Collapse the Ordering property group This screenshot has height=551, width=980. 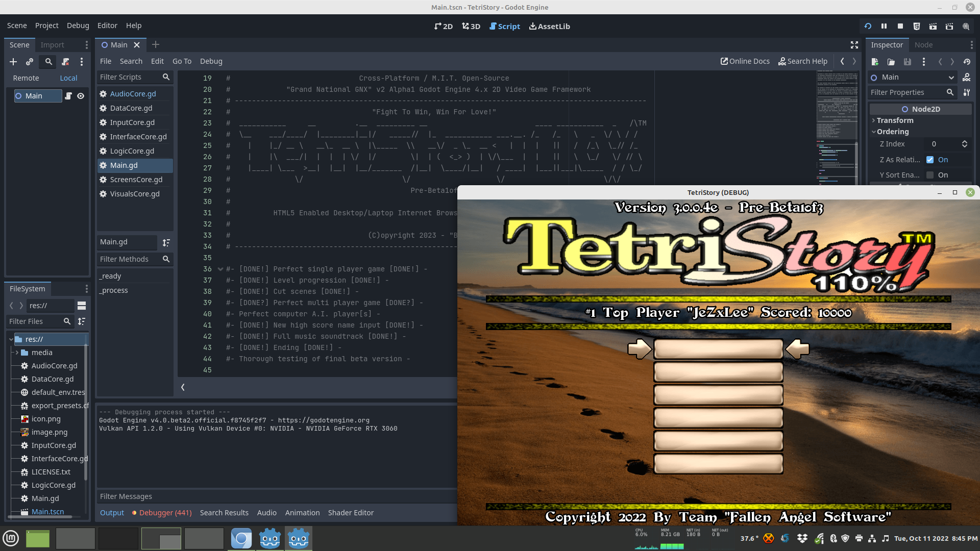[x=893, y=132]
